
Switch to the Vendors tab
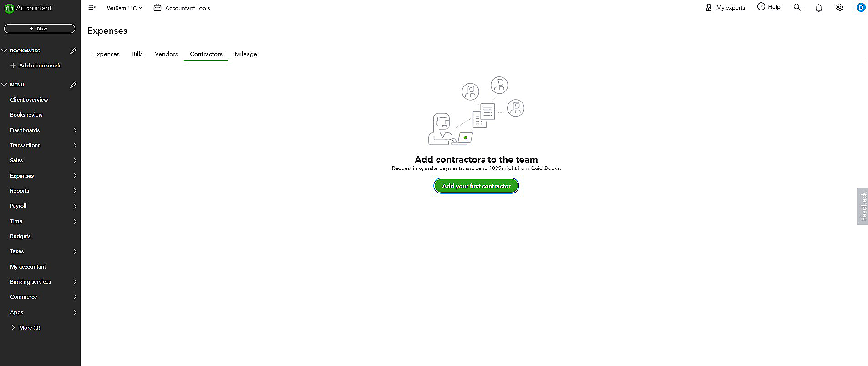[x=166, y=54]
